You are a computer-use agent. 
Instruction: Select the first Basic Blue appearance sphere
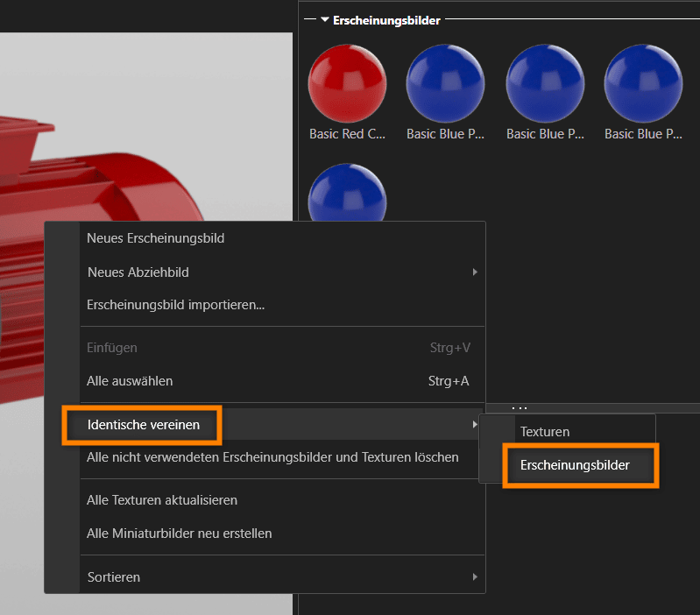(x=445, y=83)
